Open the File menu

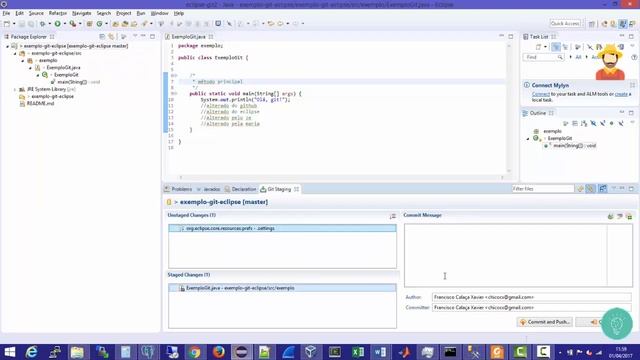click(x=6, y=13)
